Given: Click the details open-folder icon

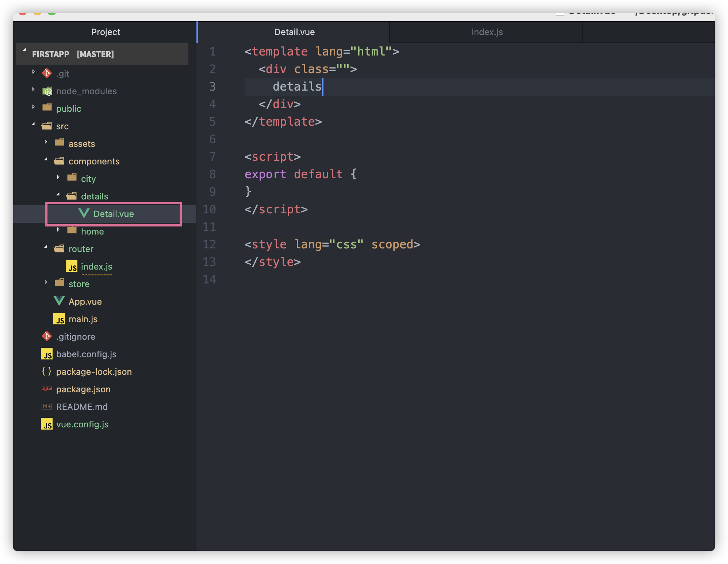Looking at the screenshot, I should 72,196.
